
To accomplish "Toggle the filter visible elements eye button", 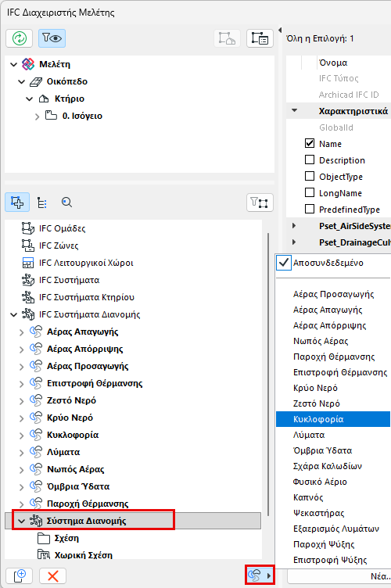I will pyautogui.click(x=52, y=38).
